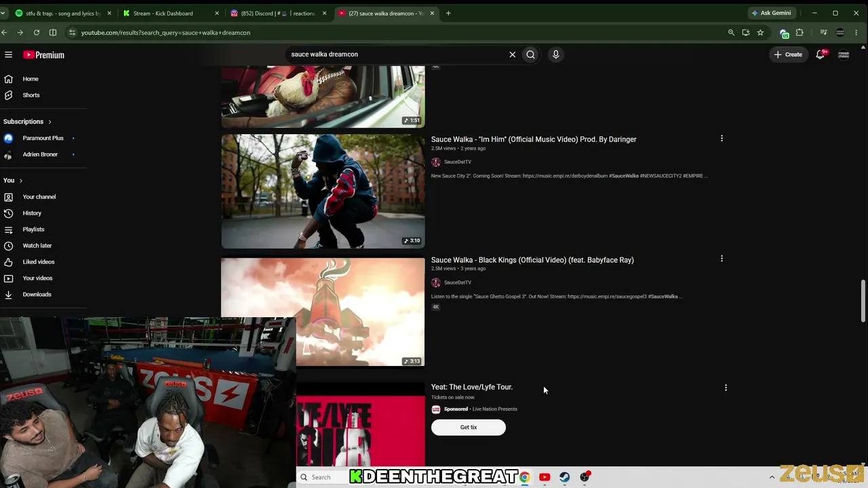Screen dimensions: 868x488
Task: Go forward in browser history
Action: click(20, 33)
